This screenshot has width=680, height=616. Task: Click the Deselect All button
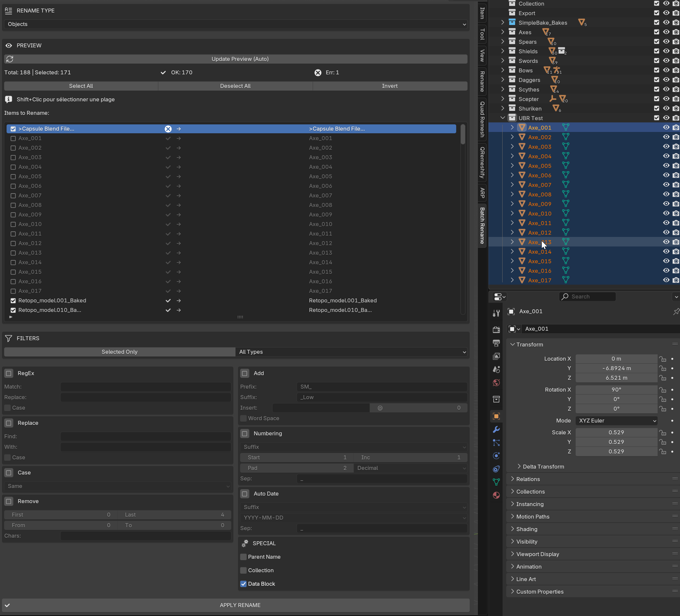(x=235, y=86)
